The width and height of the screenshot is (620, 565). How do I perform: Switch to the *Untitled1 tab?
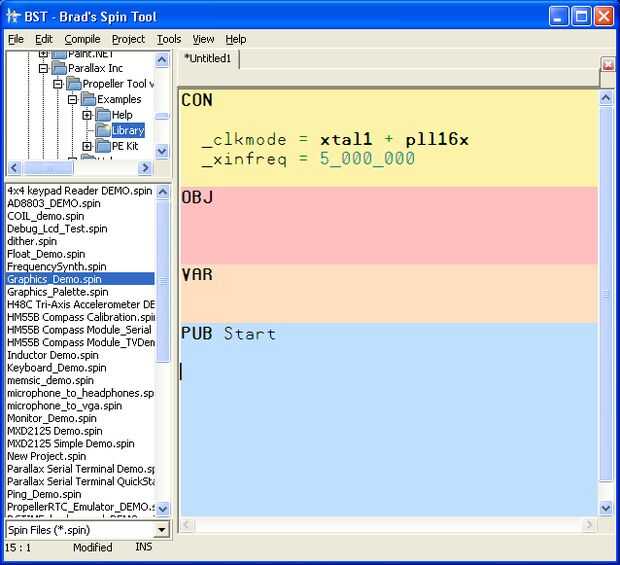[207, 59]
